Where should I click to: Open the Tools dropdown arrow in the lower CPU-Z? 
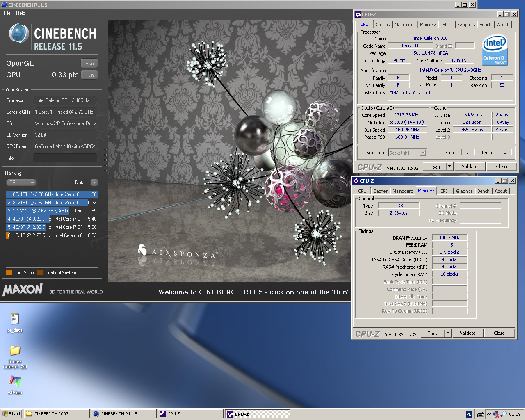click(447, 333)
